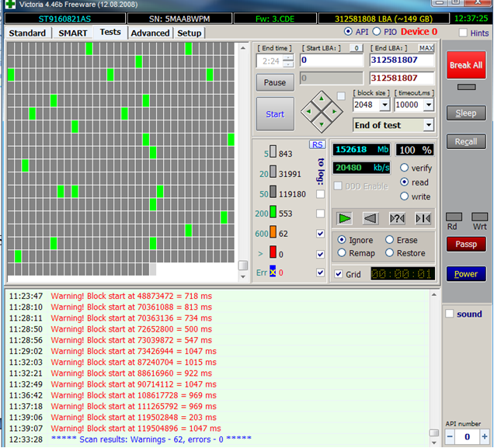Image resolution: width=494 pixels, height=448 pixels.
Task: Click the reverse scan direction arrow button
Action: pos(370,218)
